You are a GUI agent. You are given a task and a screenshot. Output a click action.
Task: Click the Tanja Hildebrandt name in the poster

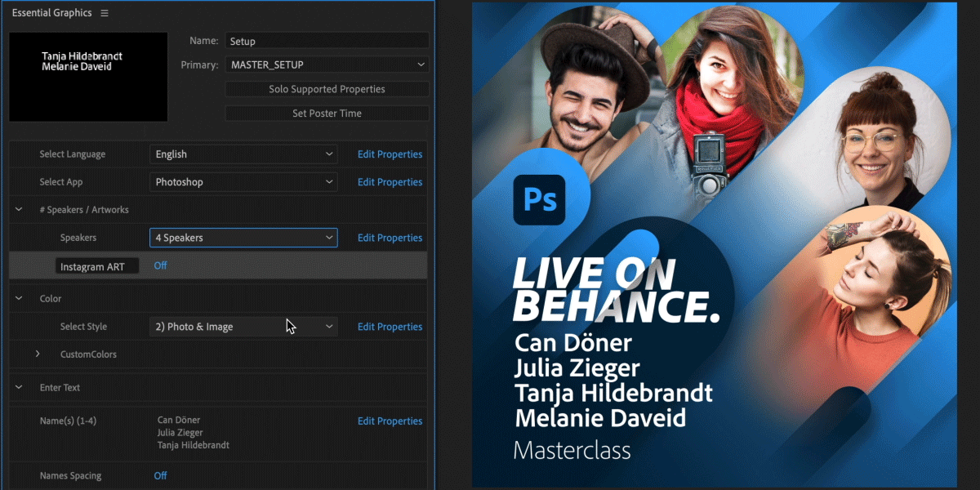613,393
